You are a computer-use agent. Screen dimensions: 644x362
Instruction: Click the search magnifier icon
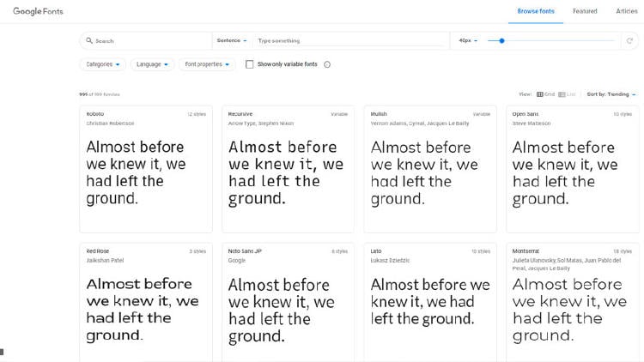[88, 40]
